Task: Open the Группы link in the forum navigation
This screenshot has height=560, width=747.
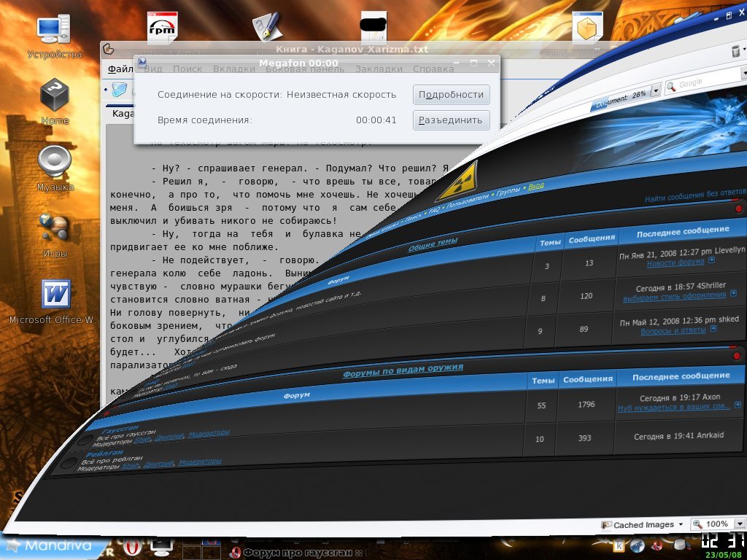Action: pyautogui.click(x=508, y=192)
